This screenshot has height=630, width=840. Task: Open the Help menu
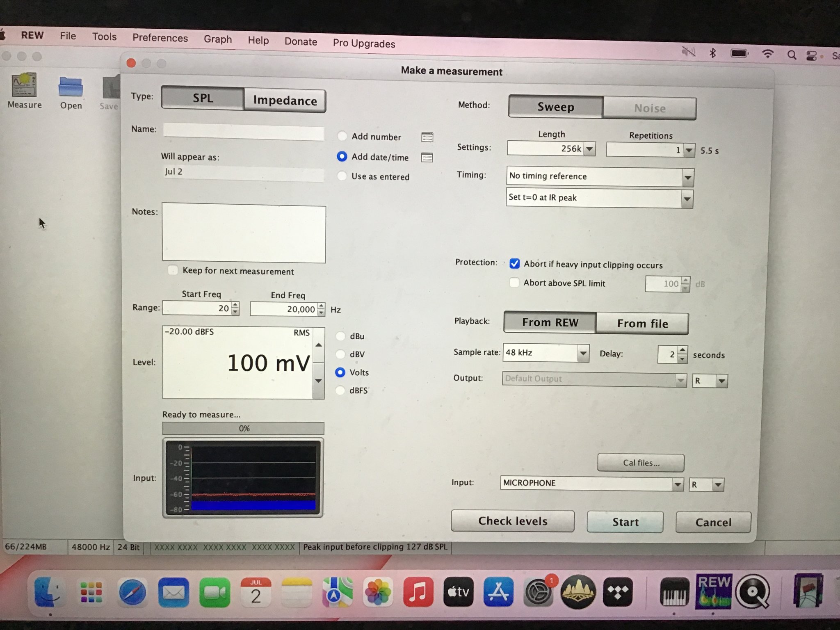pos(258,41)
